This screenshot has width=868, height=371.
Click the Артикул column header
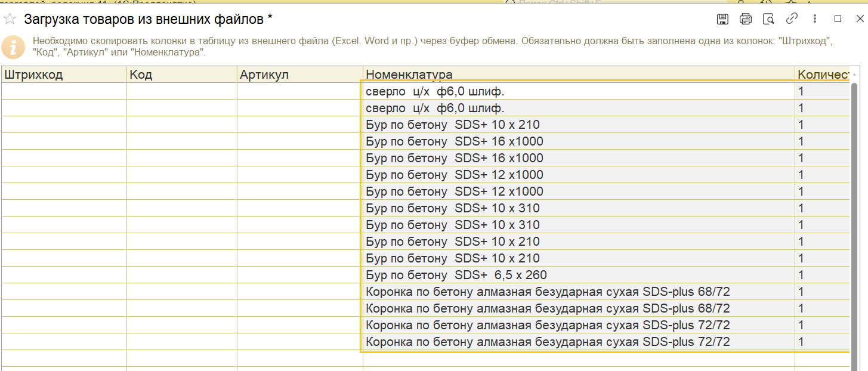(300, 75)
